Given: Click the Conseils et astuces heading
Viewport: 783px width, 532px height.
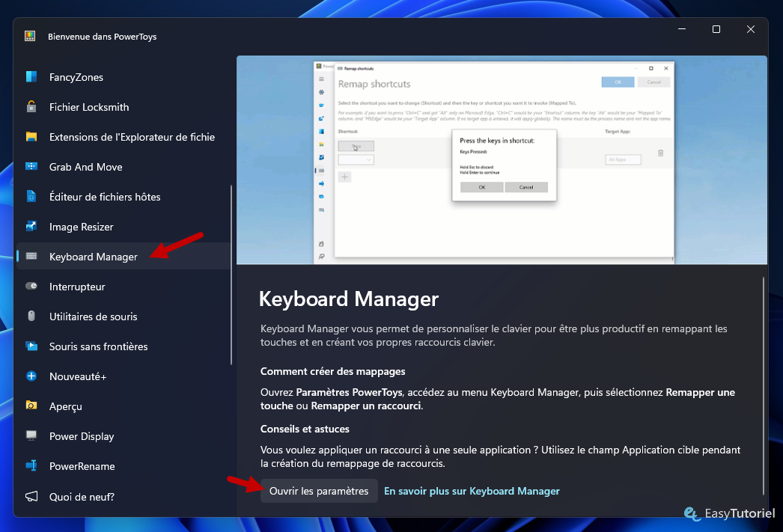Looking at the screenshot, I should click(305, 429).
